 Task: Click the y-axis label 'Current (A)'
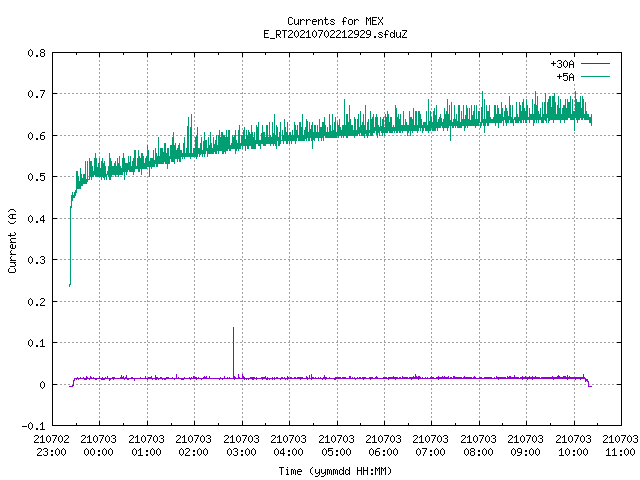coord(12,240)
